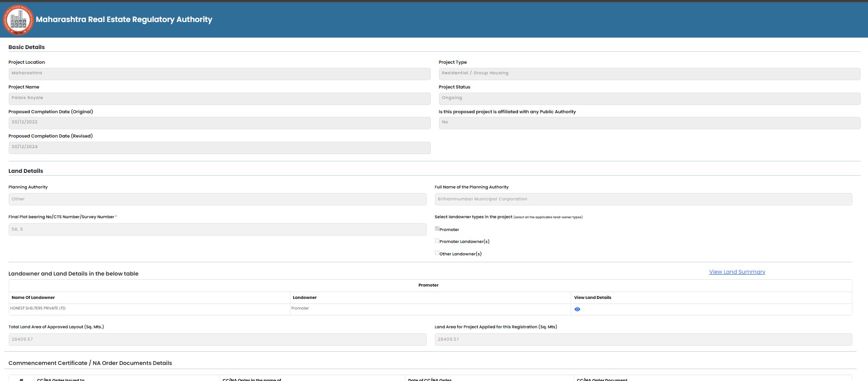Click the Land Area for Project Applied field
This screenshot has width=868, height=381.
point(643,340)
